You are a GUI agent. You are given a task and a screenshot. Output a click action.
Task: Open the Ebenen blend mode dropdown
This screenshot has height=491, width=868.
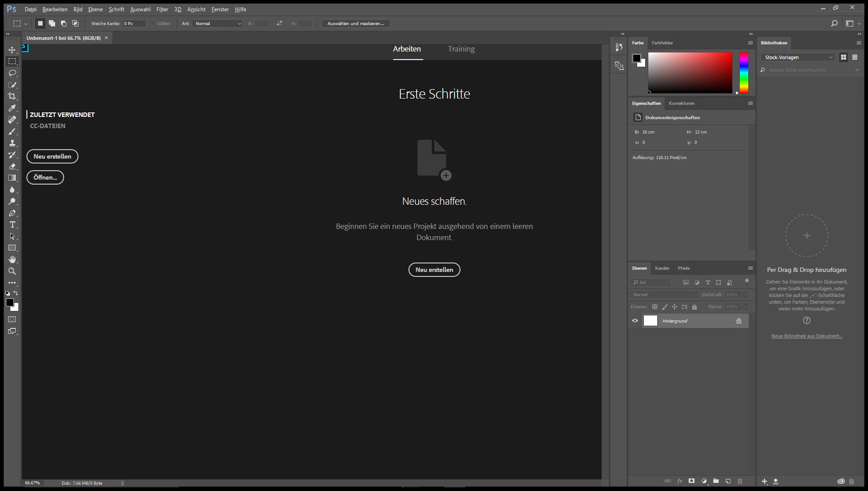tap(664, 295)
